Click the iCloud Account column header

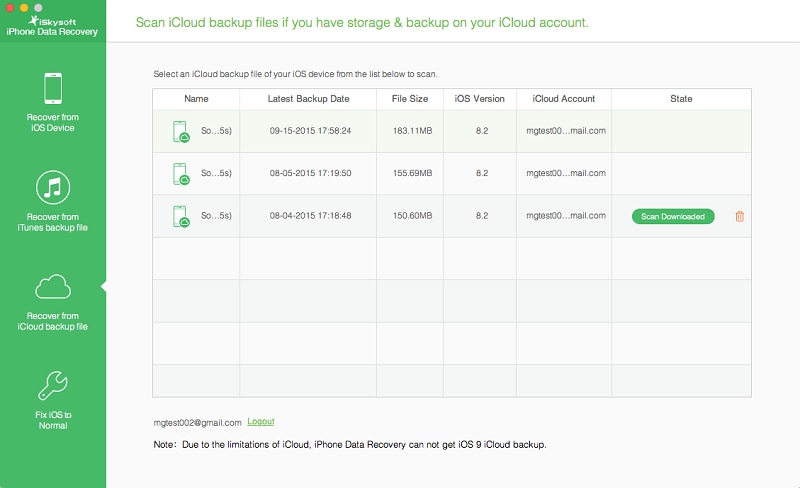point(564,99)
